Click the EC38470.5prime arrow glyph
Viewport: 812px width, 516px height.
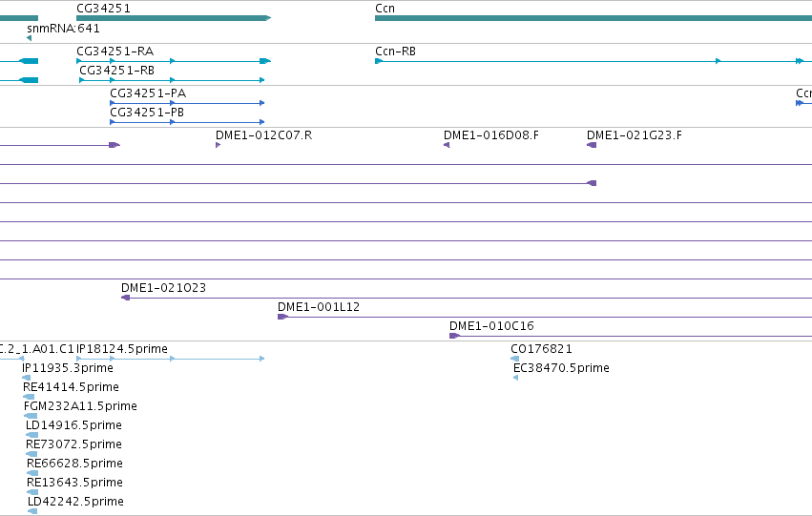click(516, 378)
